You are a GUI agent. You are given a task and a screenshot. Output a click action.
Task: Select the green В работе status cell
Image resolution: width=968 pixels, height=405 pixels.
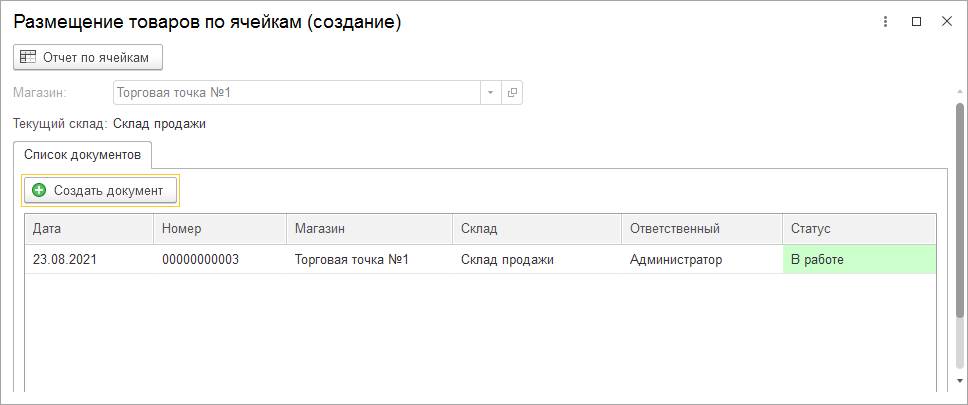859,260
